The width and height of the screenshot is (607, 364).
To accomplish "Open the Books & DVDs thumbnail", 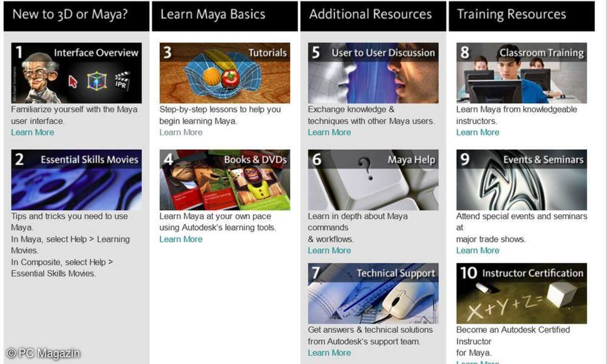I will pos(225,179).
